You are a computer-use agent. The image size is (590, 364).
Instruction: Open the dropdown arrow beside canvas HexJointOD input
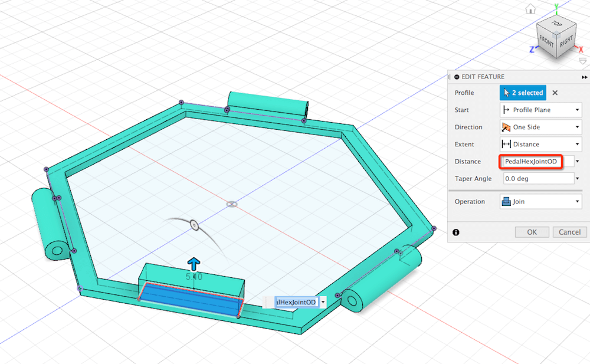click(x=323, y=302)
